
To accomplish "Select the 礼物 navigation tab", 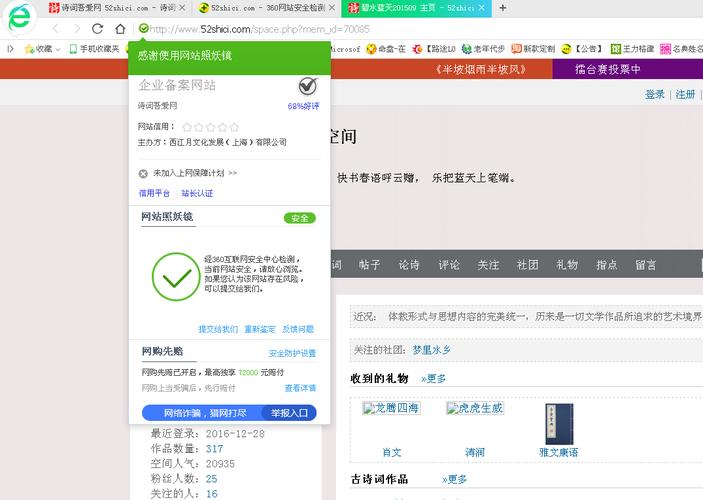I will (x=567, y=265).
